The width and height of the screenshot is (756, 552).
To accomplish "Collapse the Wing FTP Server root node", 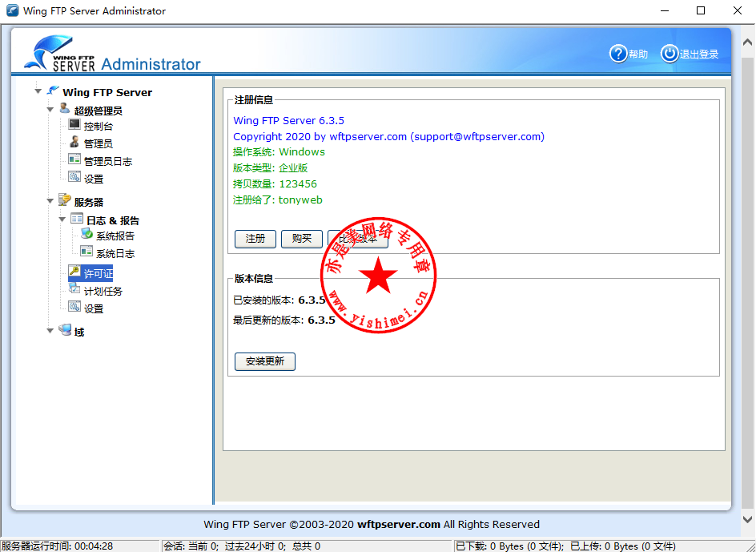I will 38,91.
